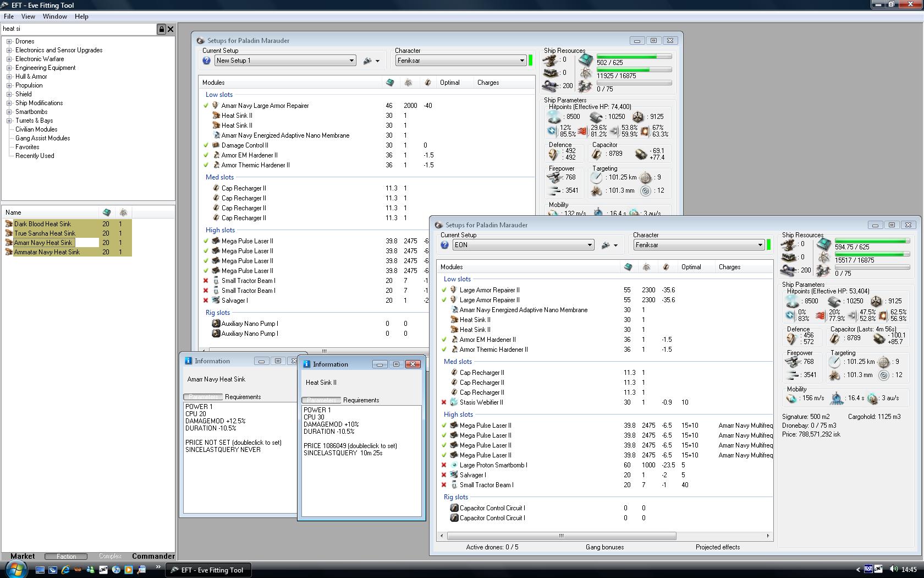Open the Character dropdown in New Setup 1 window
Image resolution: width=924 pixels, height=578 pixels.
[461, 61]
